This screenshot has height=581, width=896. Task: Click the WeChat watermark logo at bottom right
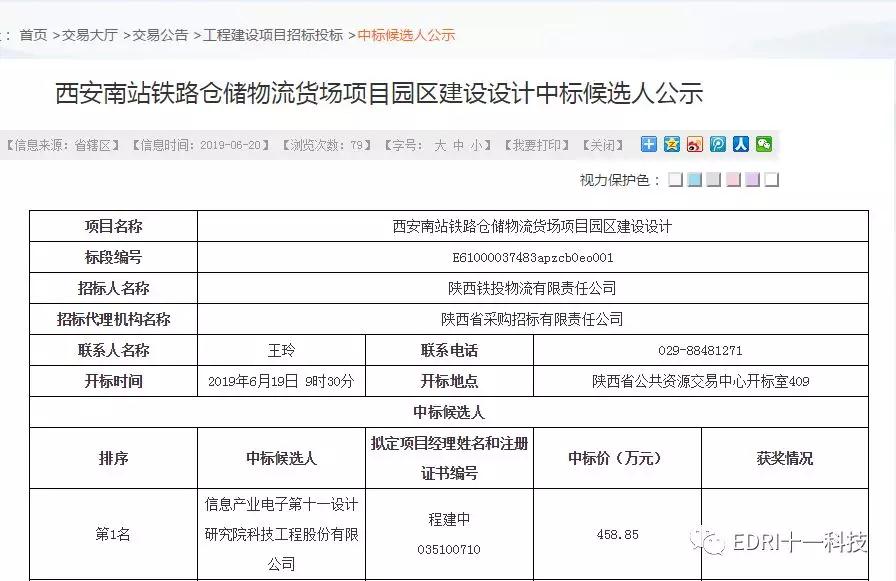712,542
